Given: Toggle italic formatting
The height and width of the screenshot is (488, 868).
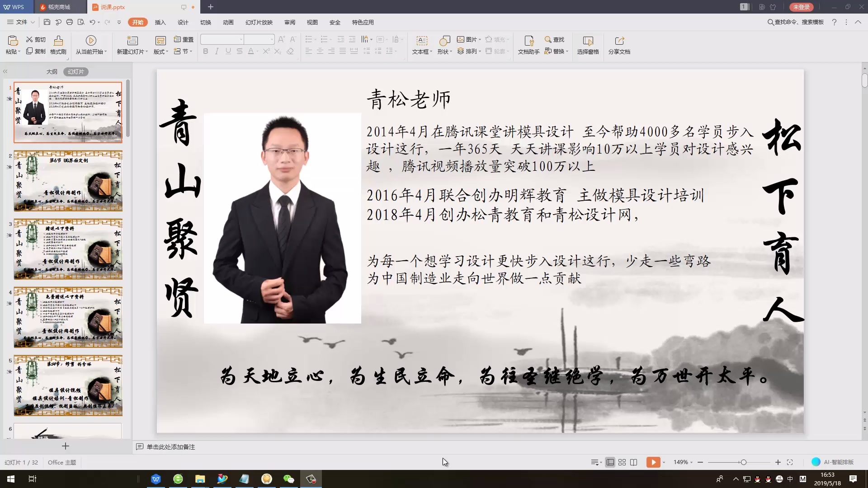Looking at the screenshot, I should 217,51.
